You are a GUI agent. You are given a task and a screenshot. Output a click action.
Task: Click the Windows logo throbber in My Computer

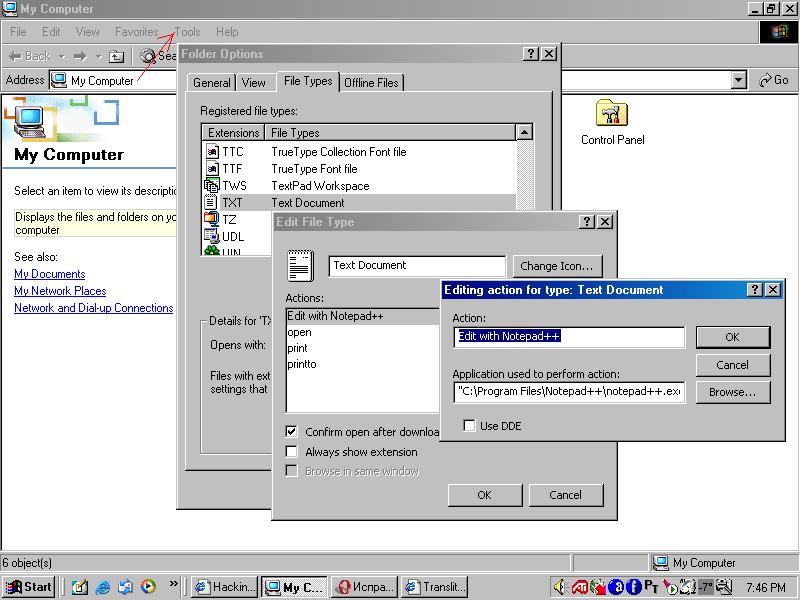point(779,32)
